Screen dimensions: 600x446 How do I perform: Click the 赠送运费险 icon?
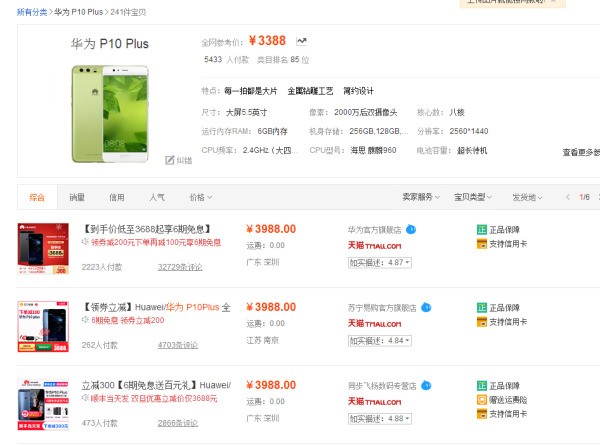pyautogui.click(x=482, y=400)
